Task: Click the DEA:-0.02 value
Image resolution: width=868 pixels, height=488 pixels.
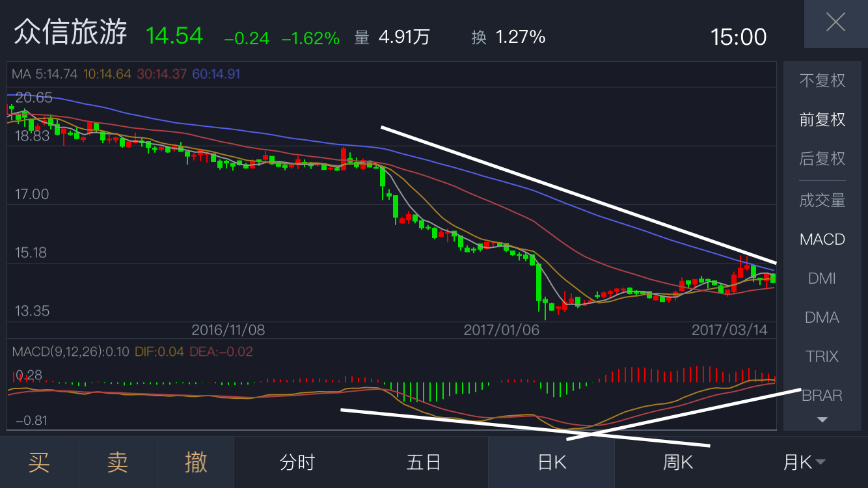Action: click(x=221, y=352)
